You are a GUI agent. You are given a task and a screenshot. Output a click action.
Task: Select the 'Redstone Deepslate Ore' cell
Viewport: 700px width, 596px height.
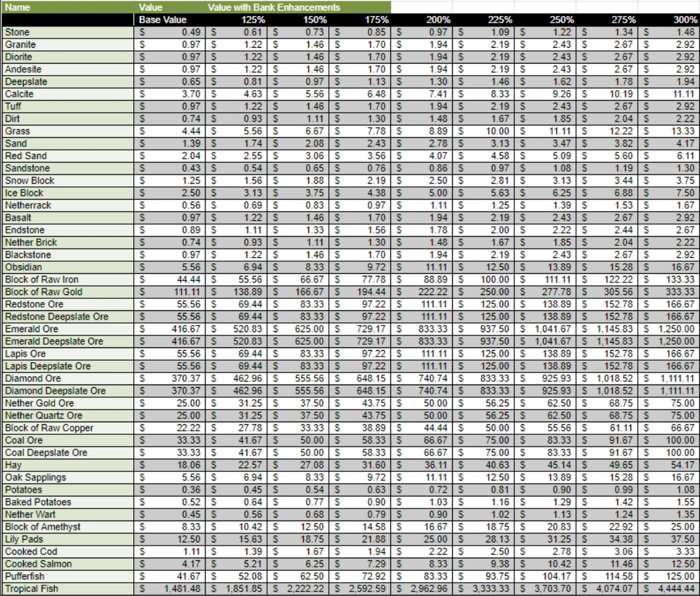click(68, 316)
